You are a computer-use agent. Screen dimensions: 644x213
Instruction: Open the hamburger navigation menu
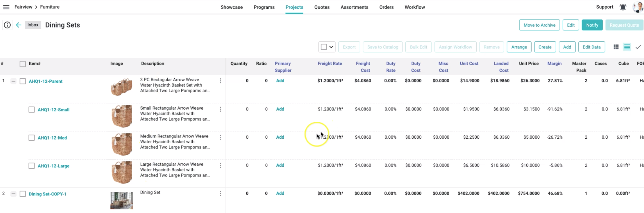coord(6,7)
